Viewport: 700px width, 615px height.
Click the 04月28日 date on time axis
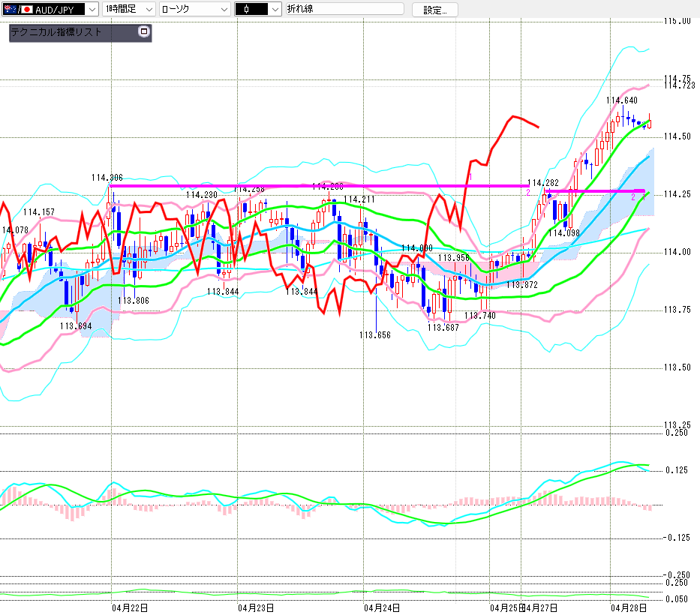pyautogui.click(x=628, y=607)
